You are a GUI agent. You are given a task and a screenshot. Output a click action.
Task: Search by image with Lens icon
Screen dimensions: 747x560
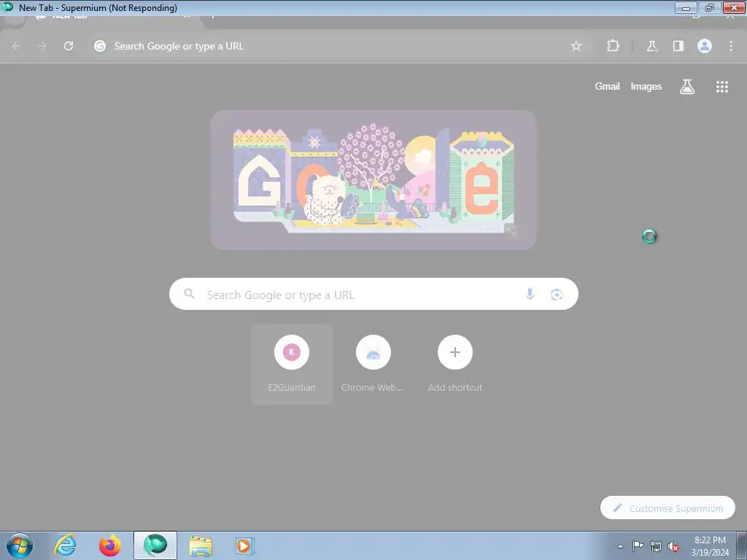tap(557, 295)
